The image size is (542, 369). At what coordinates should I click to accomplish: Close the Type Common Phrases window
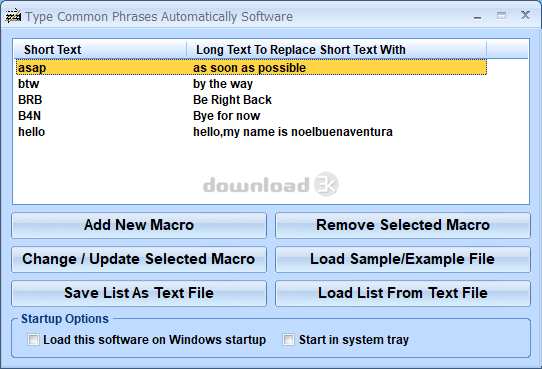(525, 15)
